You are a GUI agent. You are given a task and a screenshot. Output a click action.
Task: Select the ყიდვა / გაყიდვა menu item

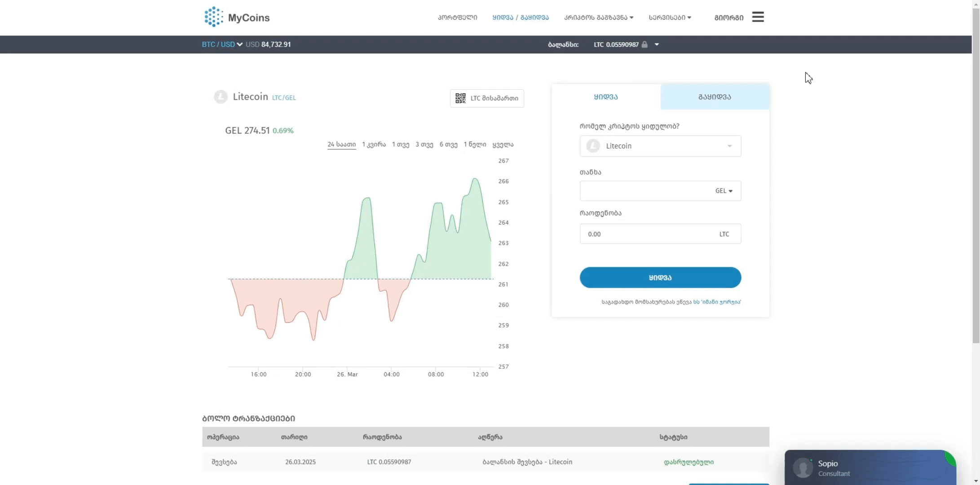[521, 18]
